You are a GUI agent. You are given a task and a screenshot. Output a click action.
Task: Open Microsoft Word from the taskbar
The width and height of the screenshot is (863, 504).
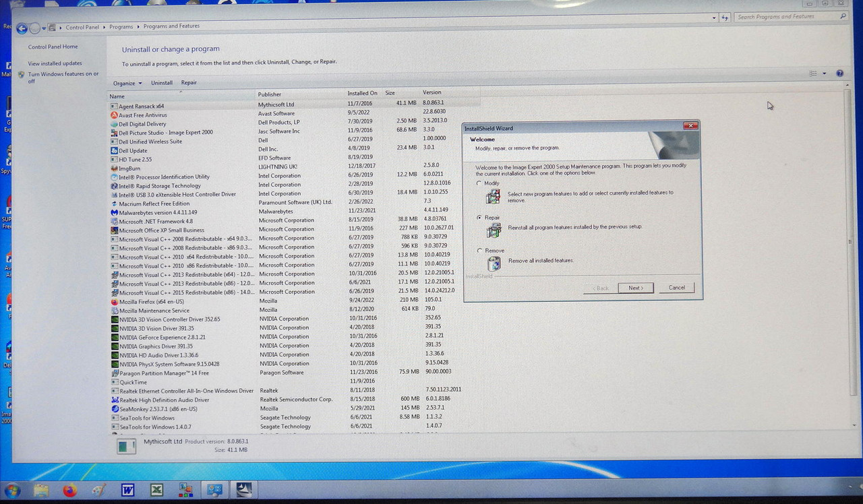coord(127,490)
